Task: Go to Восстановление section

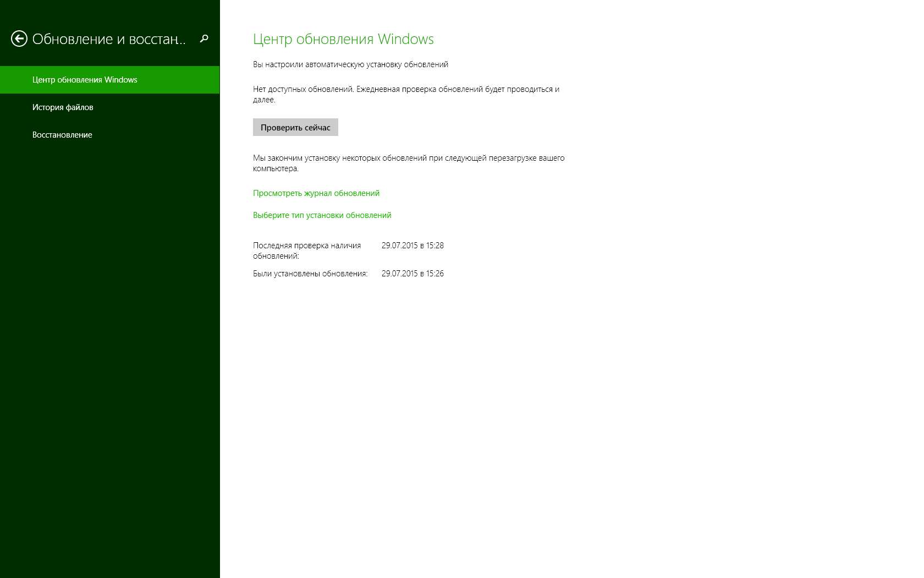Action: click(62, 135)
